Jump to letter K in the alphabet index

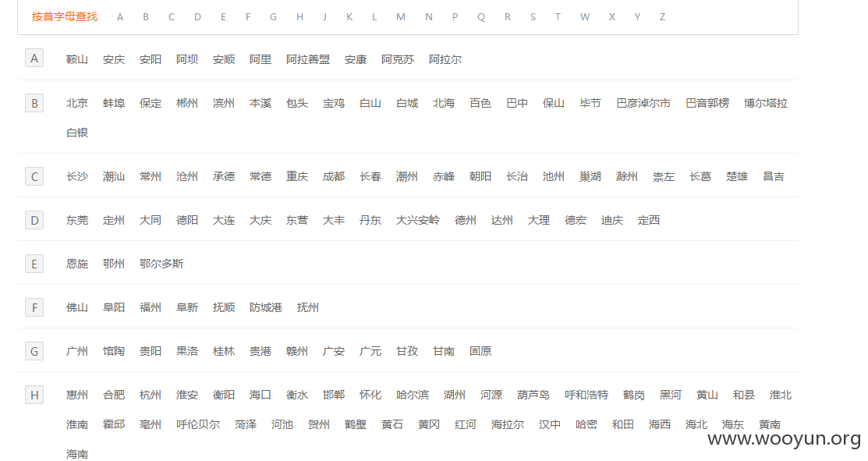pos(349,17)
